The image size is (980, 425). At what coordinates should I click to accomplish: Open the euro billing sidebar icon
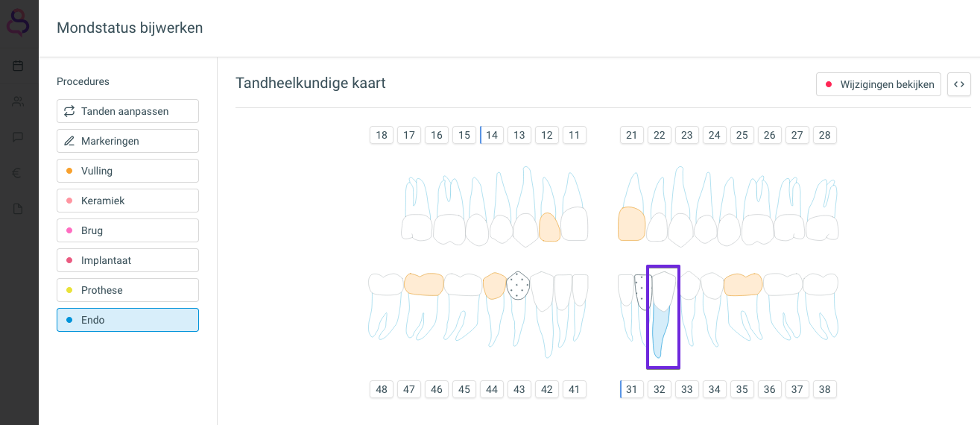coord(19,173)
